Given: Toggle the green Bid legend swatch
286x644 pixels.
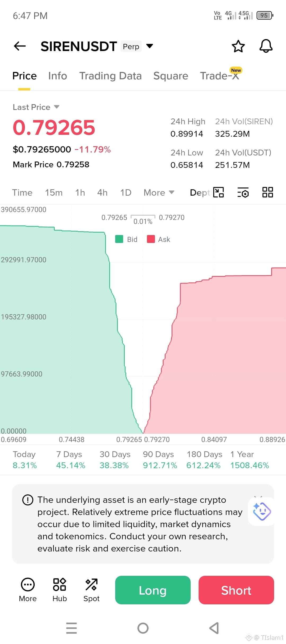Looking at the screenshot, I should coord(119,239).
